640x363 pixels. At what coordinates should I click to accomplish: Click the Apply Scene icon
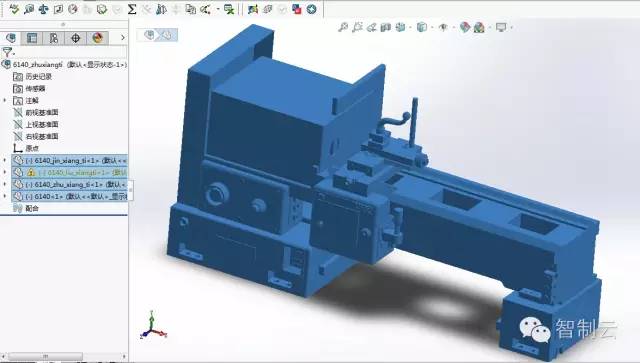(479, 28)
